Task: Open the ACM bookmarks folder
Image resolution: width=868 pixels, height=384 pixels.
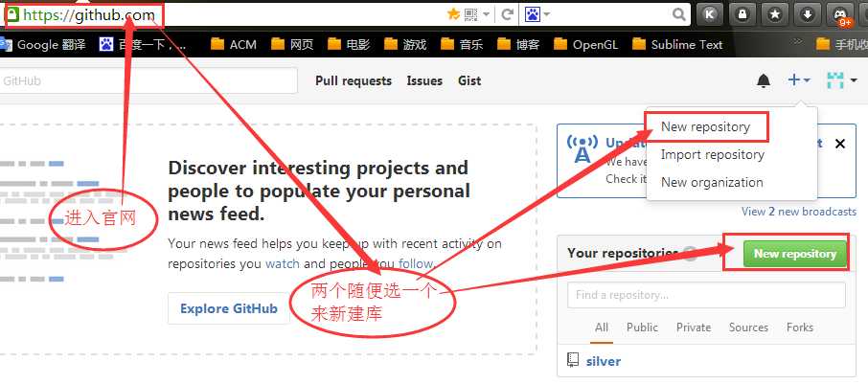Action: click(234, 44)
